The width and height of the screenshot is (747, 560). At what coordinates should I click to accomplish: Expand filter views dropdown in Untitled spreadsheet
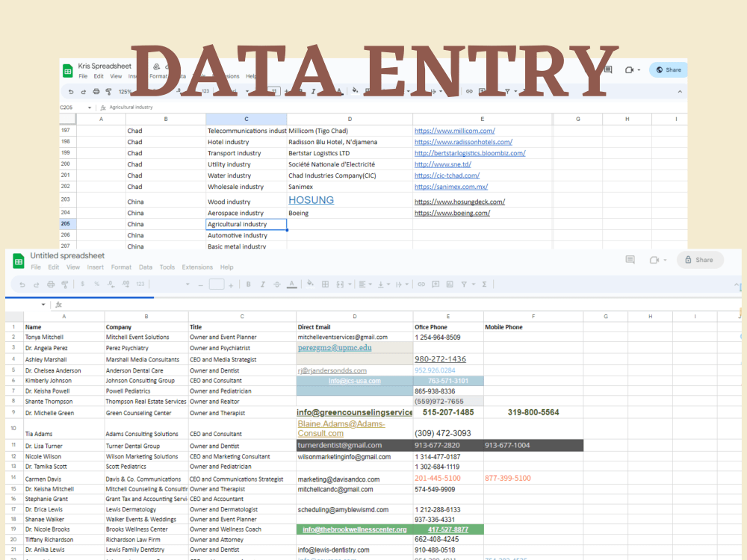tap(474, 284)
